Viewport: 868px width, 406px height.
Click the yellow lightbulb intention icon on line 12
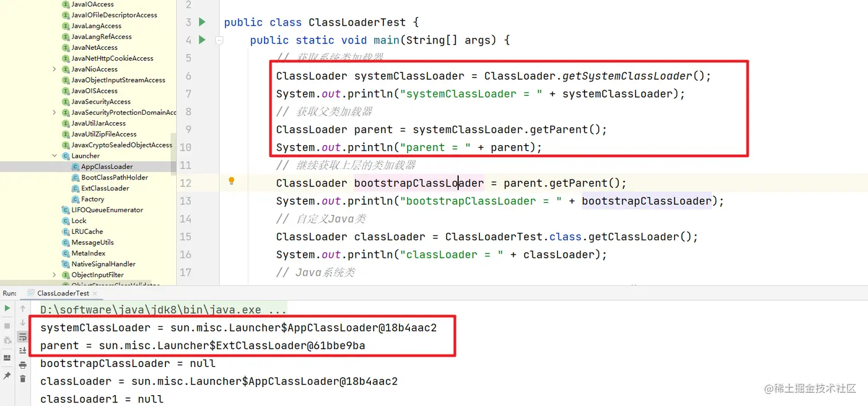[x=231, y=181]
